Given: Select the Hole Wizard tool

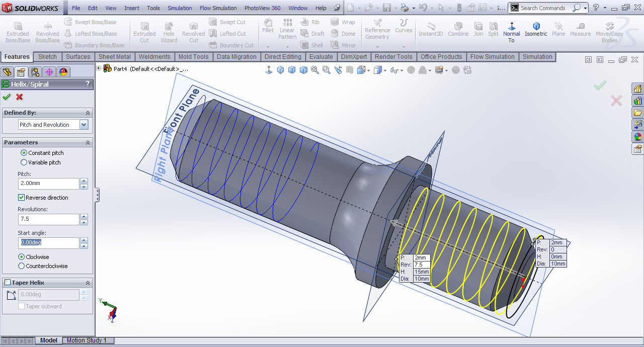Looking at the screenshot, I should (x=169, y=33).
